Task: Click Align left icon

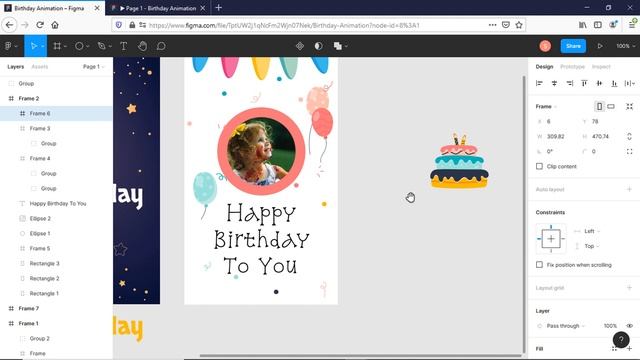Action: [539, 83]
